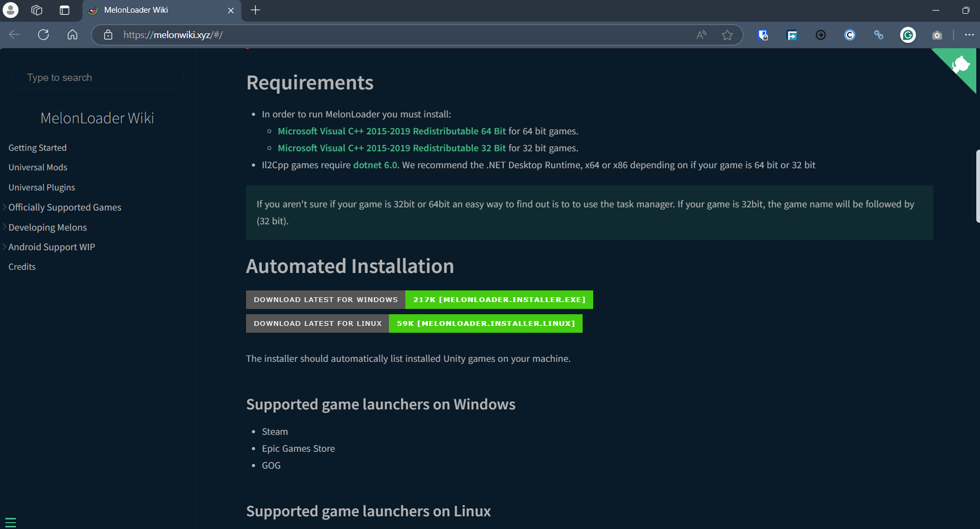Viewport: 980px width, 529px height.
Task: Click the blue C circle extension icon
Action: [849, 35]
